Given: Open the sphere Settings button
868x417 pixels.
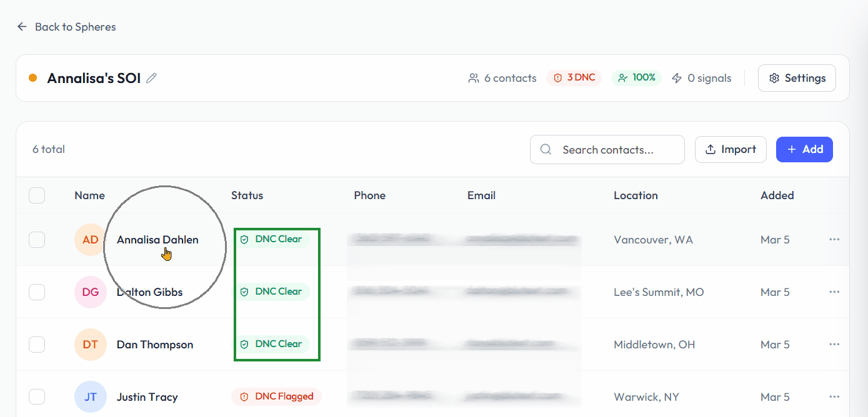Looking at the screenshot, I should 797,78.
